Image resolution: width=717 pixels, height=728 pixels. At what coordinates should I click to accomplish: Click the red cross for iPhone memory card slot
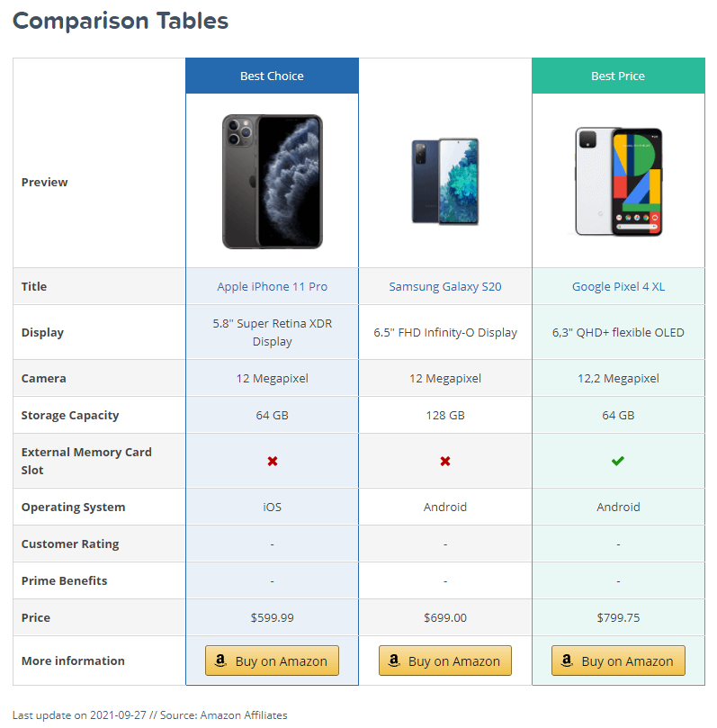coord(272,460)
